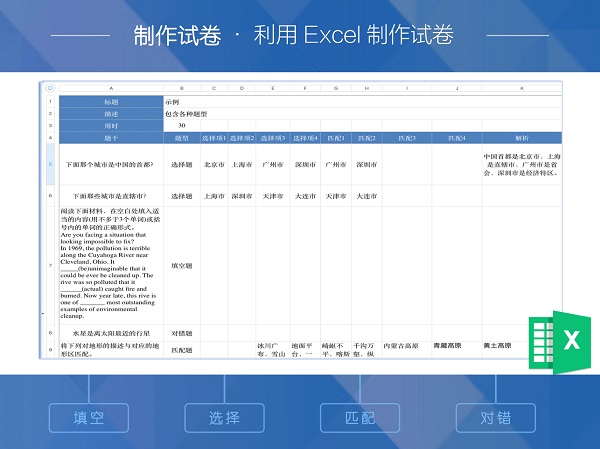Click the cell with value 30

pyautogui.click(x=182, y=126)
